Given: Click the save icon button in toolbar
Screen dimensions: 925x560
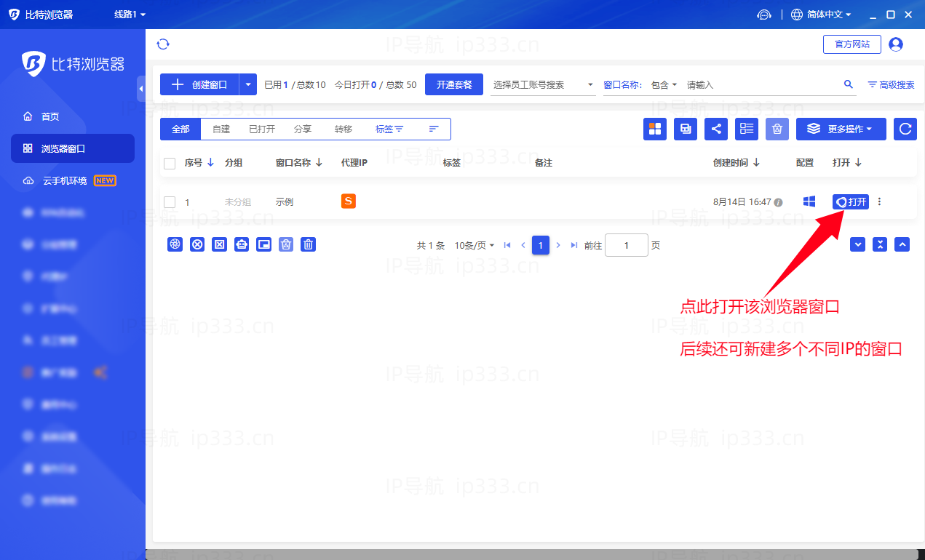Looking at the screenshot, I should 686,129.
